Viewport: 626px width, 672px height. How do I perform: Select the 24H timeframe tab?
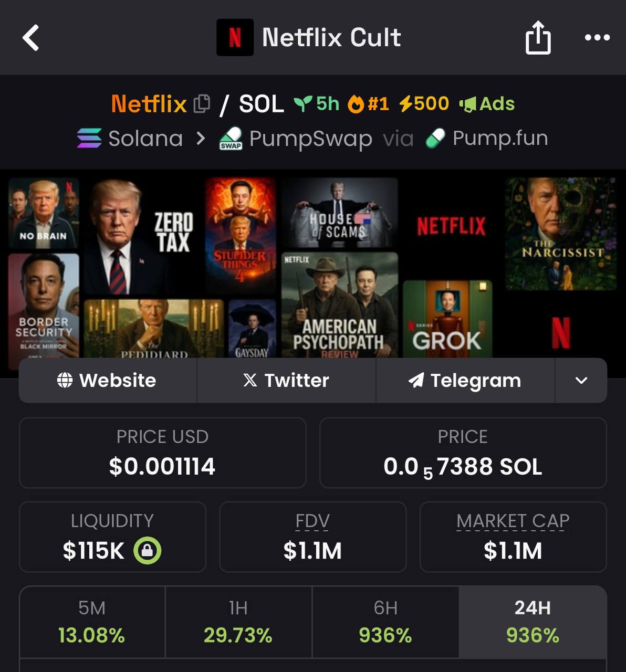click(533, 622)
